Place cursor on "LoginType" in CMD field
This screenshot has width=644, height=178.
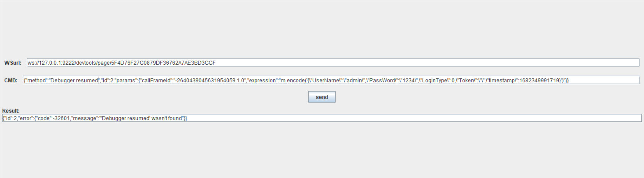pyautogui.click(x=435, y=80)
